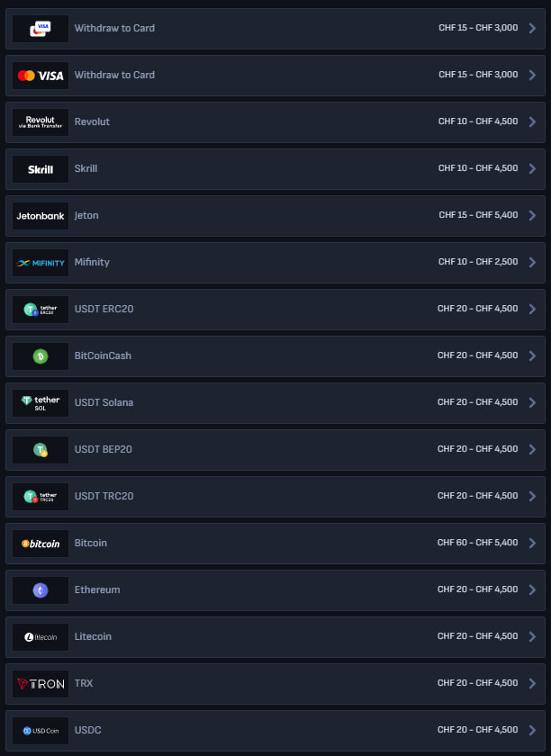This screenshot has height=756, width=551.
Task: Click the Visa Mastercard logo icon
Action: [x=41, y=76]
